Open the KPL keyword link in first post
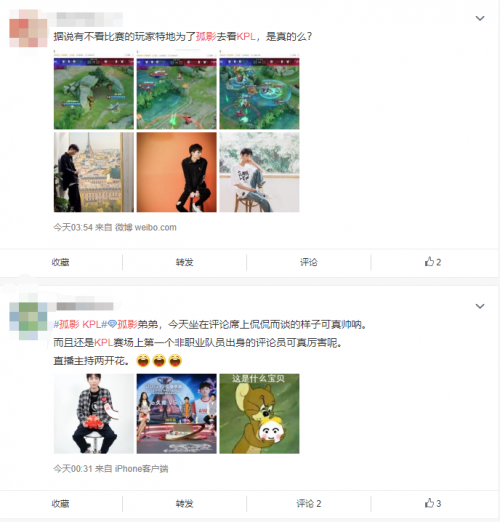This screenshot has height=522, width=500. 246,36
